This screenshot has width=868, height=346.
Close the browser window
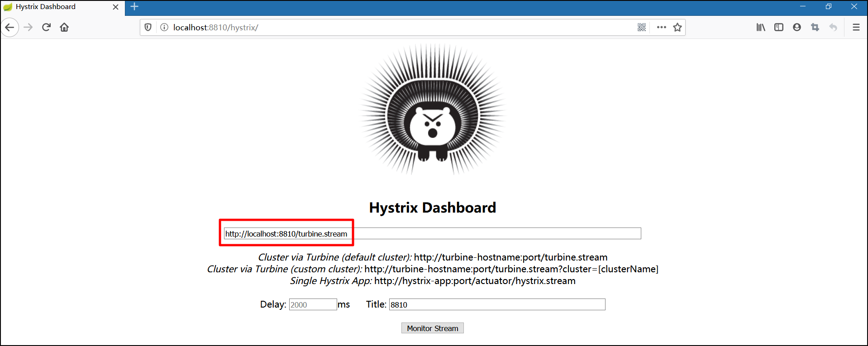854,6
